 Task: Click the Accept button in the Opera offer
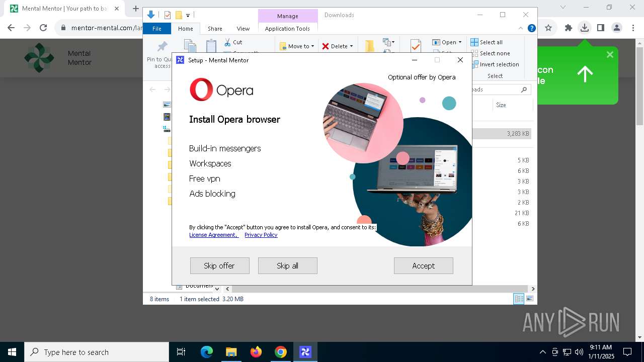tap(423, 265)
